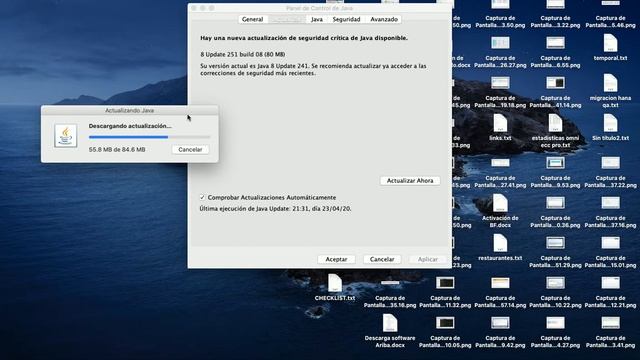Image resolution: width=640 pixels, height=360 pixels.
Task: Select screenshot file ending 6.55.png
Action: coord(555,43)
